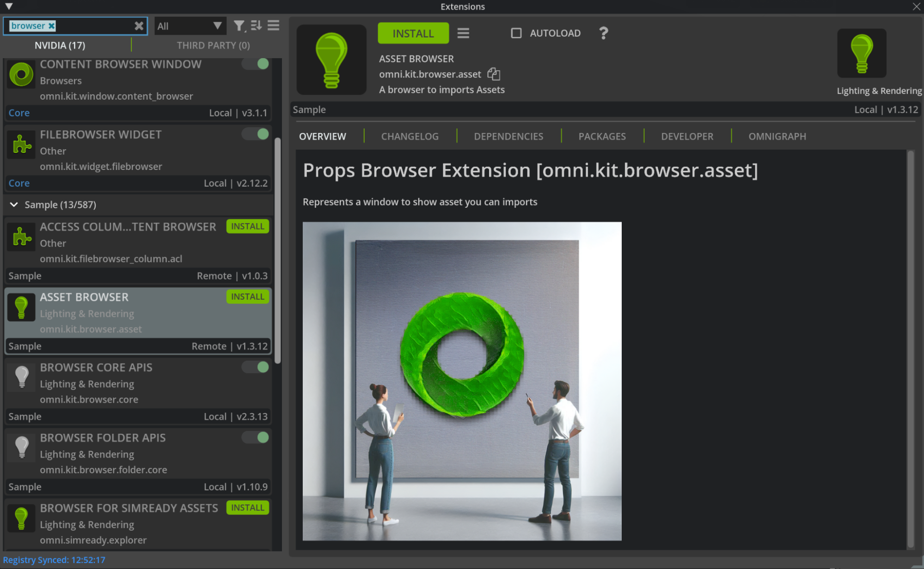This screenshot has height=569, width=924.
Task: Click INSTALL on Access Column Content Browser
Action: 247,226
